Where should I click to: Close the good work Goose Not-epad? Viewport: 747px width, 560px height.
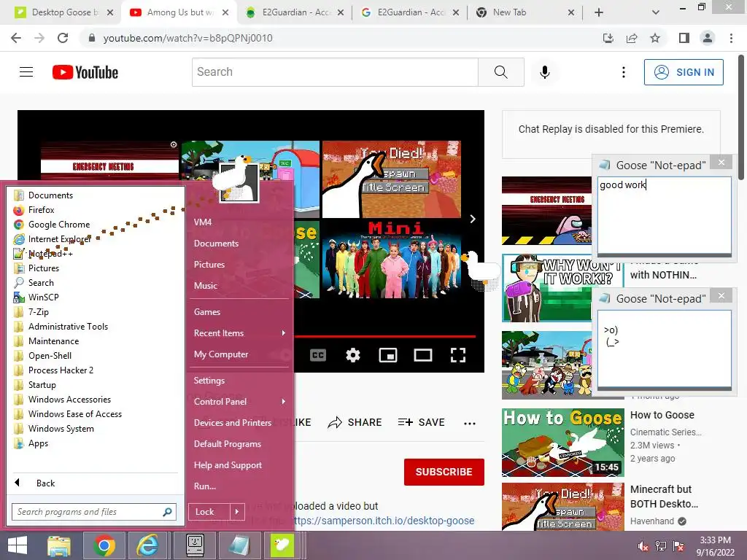click(x=721, y=163)
